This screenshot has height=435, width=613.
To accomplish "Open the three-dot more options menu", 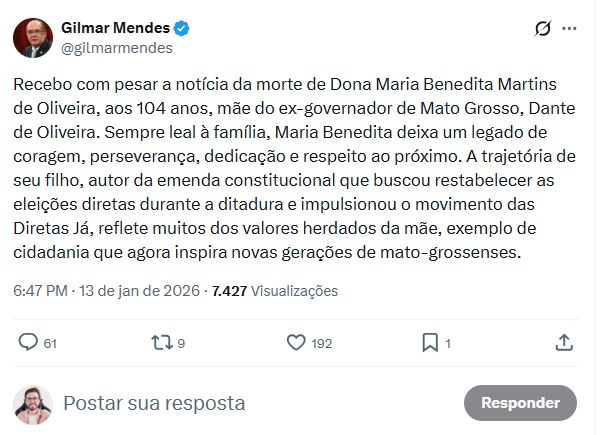I will coord(569,29).
